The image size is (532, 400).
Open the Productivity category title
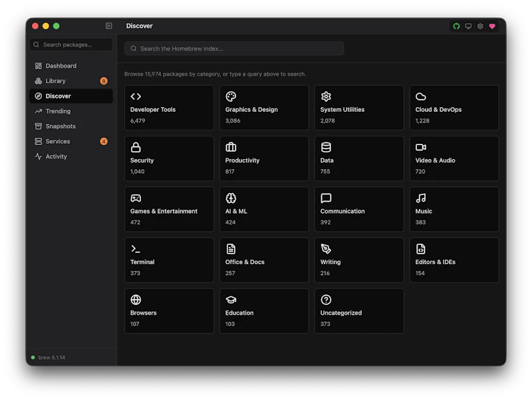coord(242,160)
